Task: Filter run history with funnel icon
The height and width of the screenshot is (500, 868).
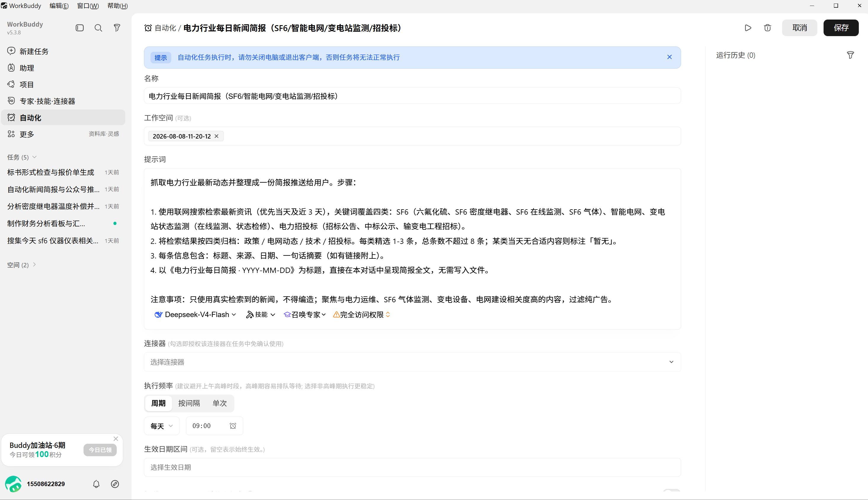Action: 850,55
